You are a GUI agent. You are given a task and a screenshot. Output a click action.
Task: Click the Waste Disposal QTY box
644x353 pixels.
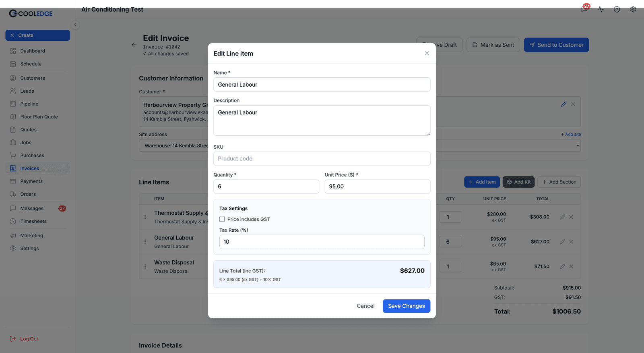coord(450,266)
